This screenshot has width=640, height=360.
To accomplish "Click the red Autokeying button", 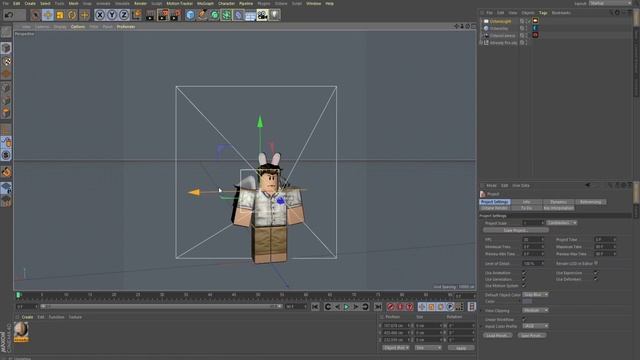I will click(x=400, y=307).
